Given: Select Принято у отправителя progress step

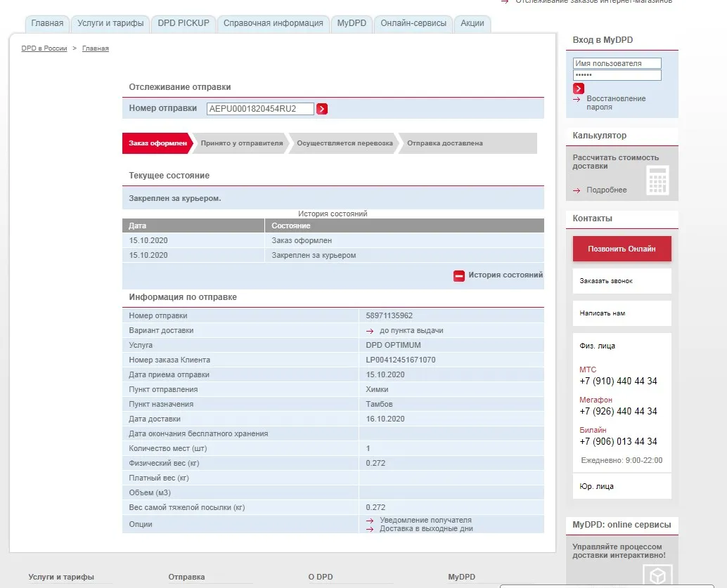Looking at the screenshot, I should [242, 143].
